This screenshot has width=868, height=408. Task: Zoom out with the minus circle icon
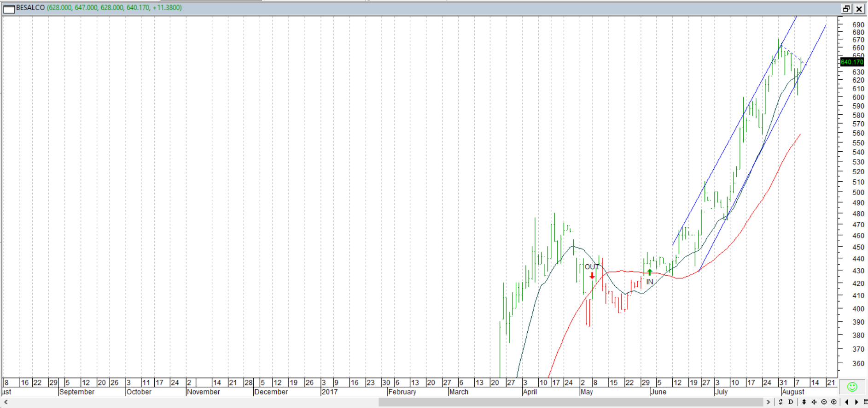[x=824, y=402]
